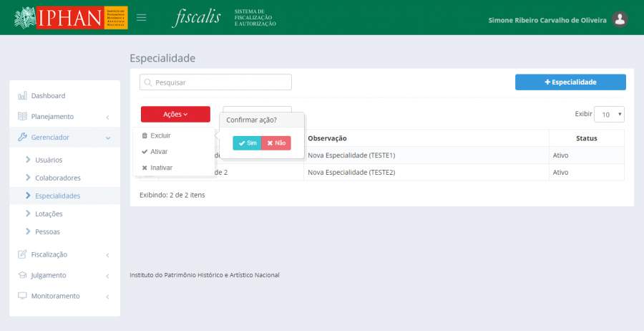This screenshot has height=331, width=644.
Task: Select Inativar in the actions menu
Action: (160, 168)
